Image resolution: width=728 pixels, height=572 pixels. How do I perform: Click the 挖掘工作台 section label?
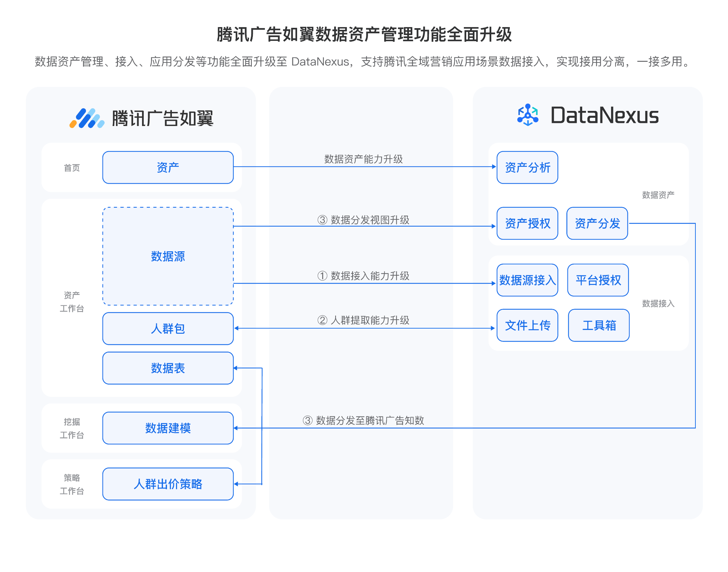pyautogui.click(x=72, y=428)
